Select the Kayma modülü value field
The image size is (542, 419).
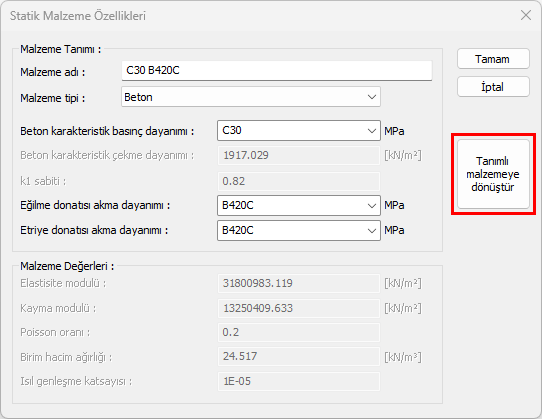click(299, 308)
